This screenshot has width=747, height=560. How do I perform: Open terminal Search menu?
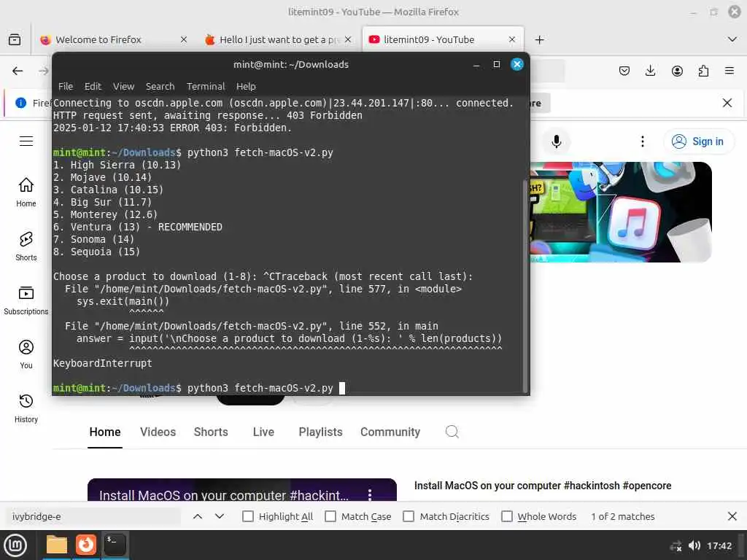[x=160, y=86]
